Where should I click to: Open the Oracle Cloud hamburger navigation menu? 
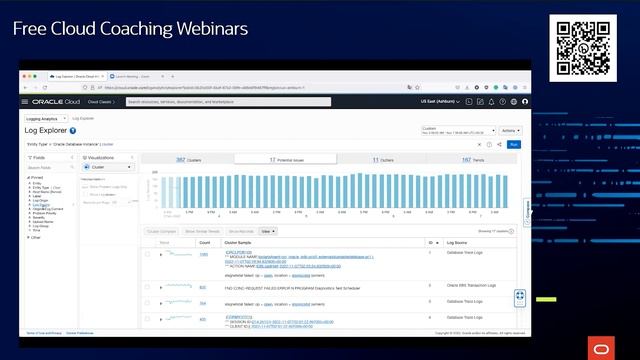click(25, 102)
